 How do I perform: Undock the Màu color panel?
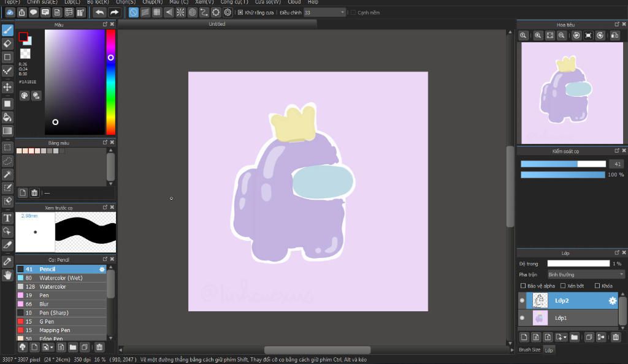coord(105,25)
